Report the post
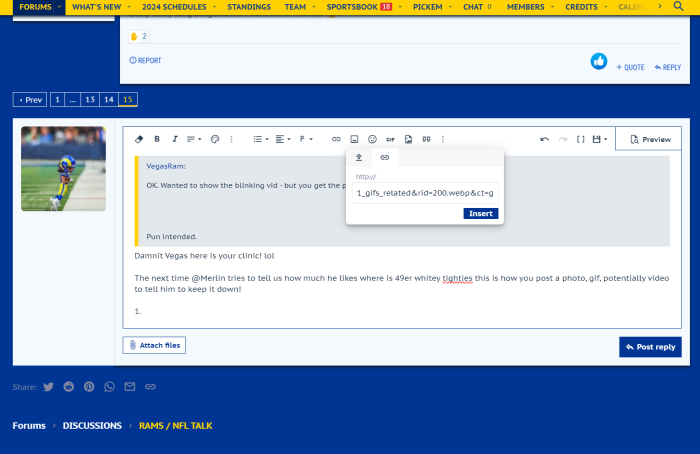Viewport: 700px width, 454px height. (x=145, y=60)
